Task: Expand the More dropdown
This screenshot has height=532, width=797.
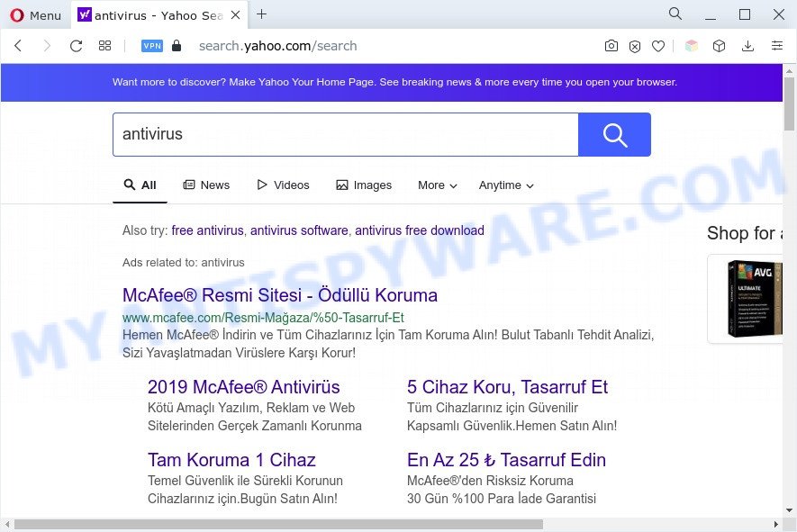Action: click(x=437, y=185)
